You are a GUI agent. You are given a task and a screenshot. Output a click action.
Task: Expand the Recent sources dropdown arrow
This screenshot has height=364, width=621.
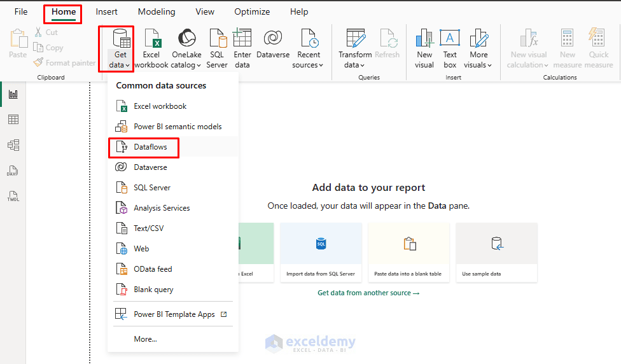point(321,66)
